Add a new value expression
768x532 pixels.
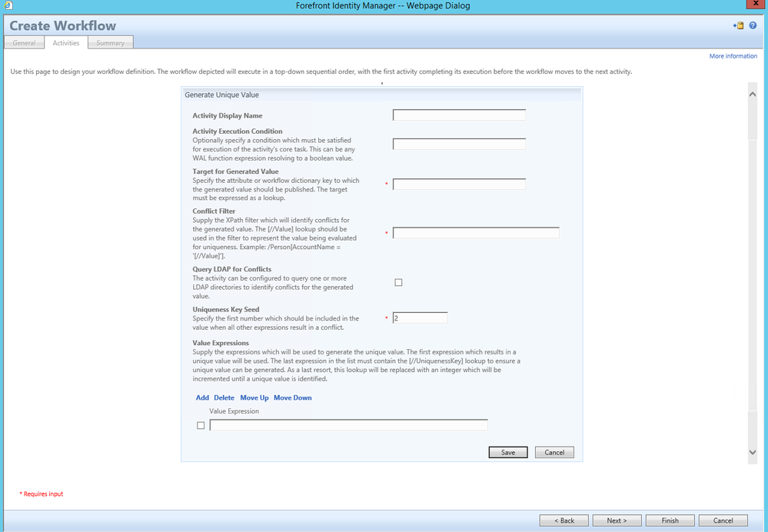[x=202, y=397]
